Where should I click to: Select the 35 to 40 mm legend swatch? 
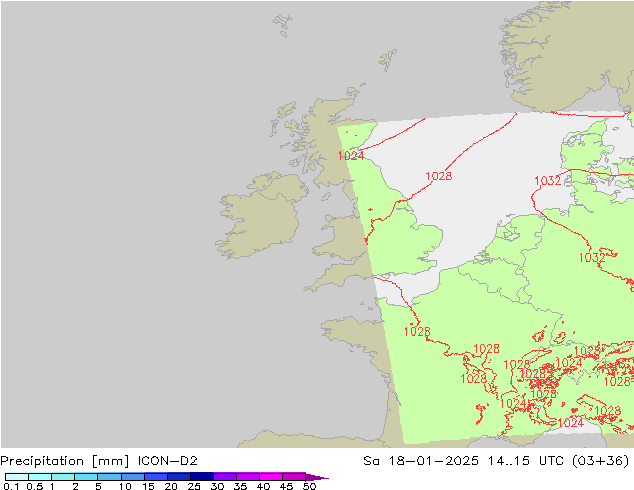248,477
